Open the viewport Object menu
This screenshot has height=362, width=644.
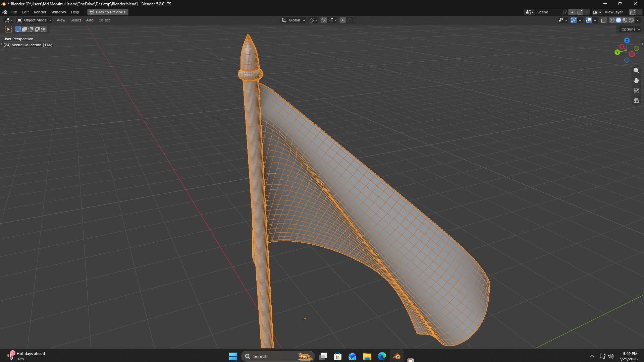point(104,20)
